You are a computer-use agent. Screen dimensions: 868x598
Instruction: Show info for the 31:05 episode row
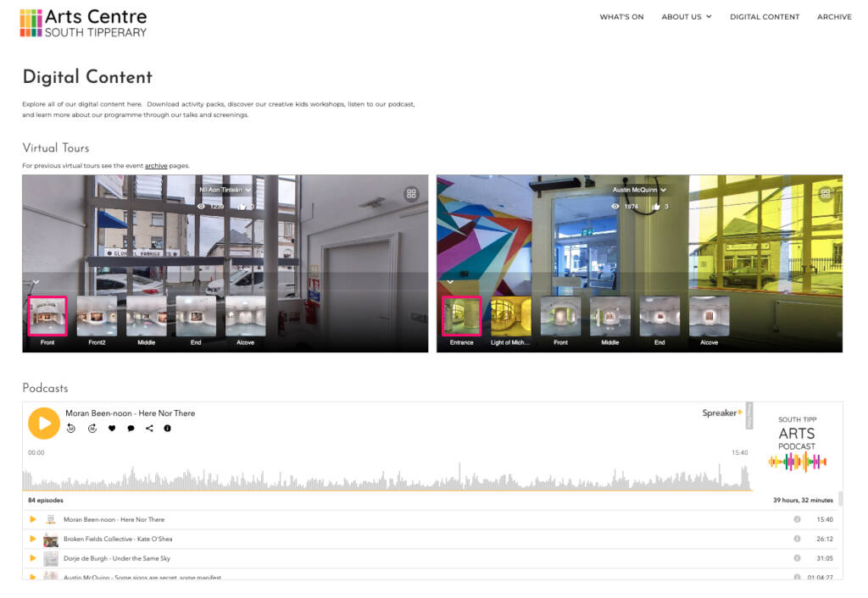pos(797,558)
